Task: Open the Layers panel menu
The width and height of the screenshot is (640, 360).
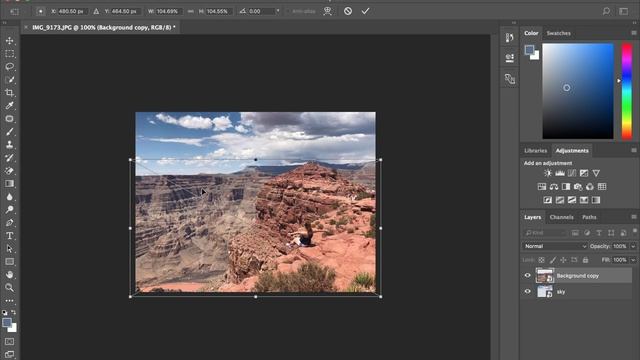Action: 633,217
